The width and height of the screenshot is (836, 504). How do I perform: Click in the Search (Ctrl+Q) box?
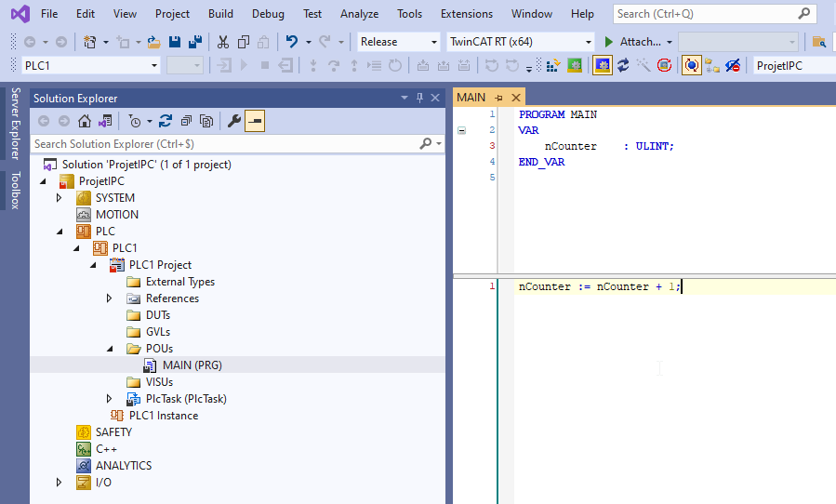(x=714, y=14)
